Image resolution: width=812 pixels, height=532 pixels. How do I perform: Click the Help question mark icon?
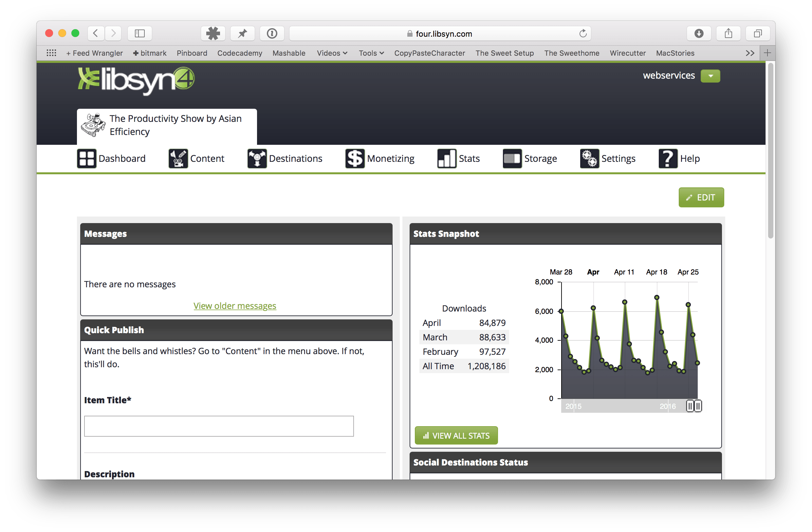click(668, 159)
